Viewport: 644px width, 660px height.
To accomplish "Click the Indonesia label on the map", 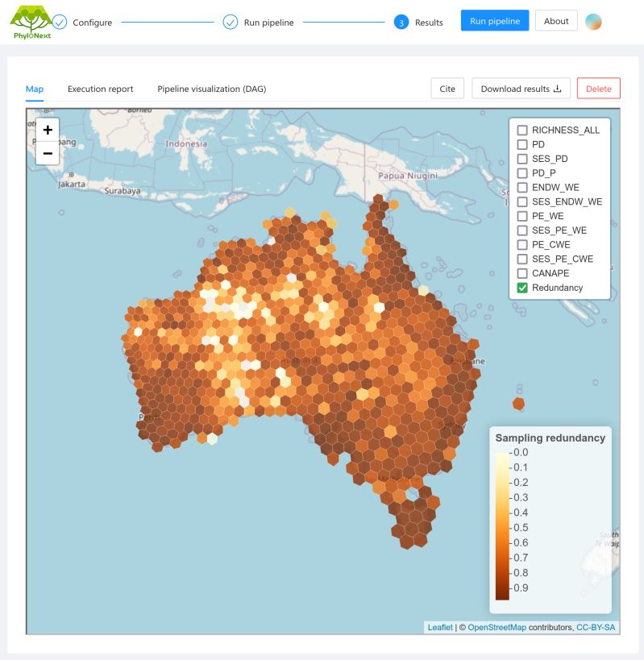I will point(186,143).
